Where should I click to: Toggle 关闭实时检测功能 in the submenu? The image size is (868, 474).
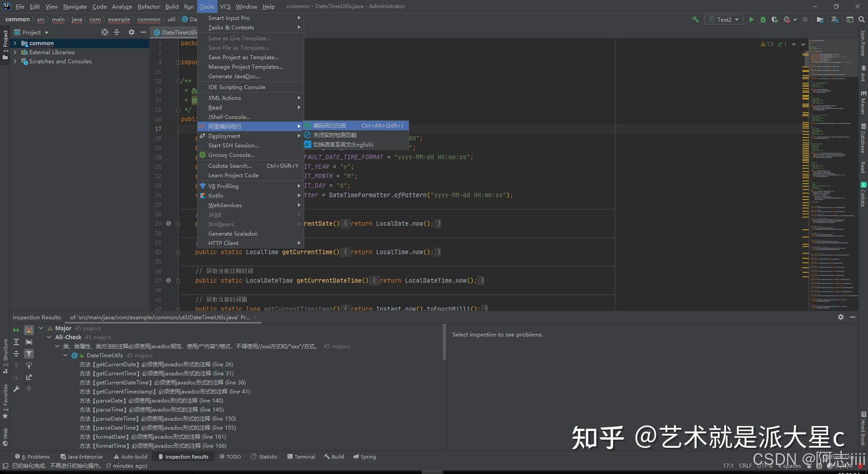tap(335, 135)
